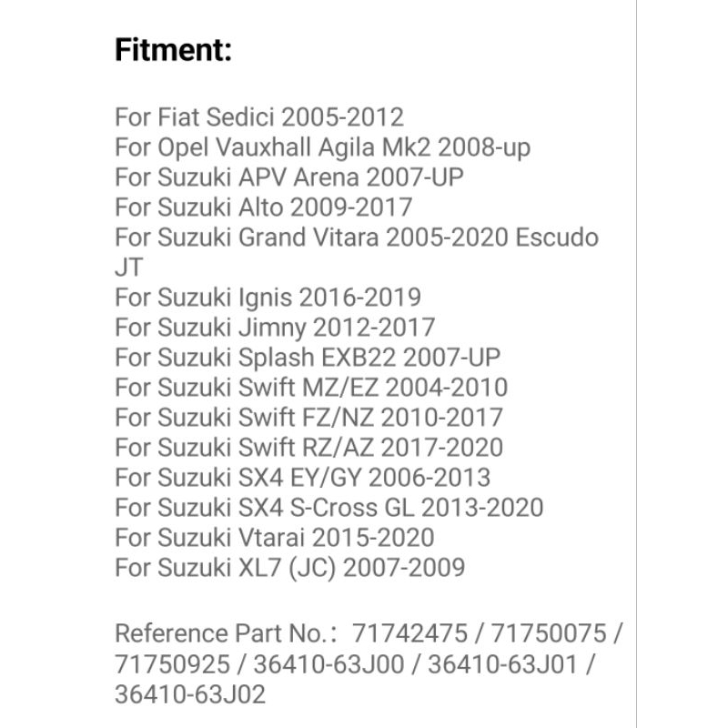
Task: Select the Fiat Sedici 2005-2012 line
Action: pyautogui.click(x=259, y=117)
